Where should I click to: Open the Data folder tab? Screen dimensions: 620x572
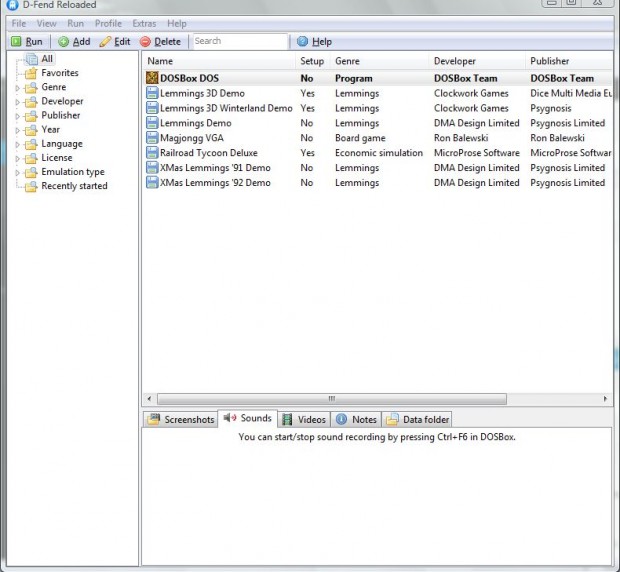pos(417,419)
